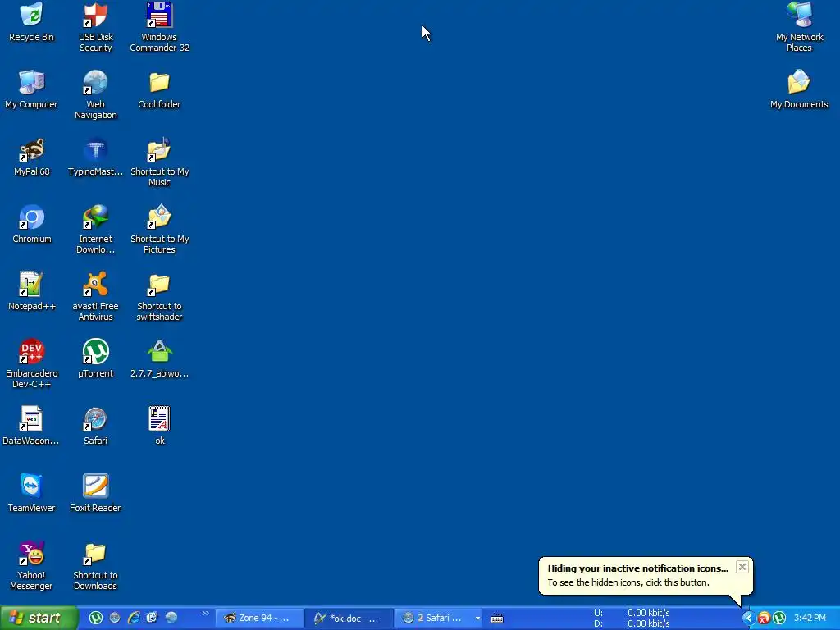Select the Internet Download Manager shortcut

point(95,230)
